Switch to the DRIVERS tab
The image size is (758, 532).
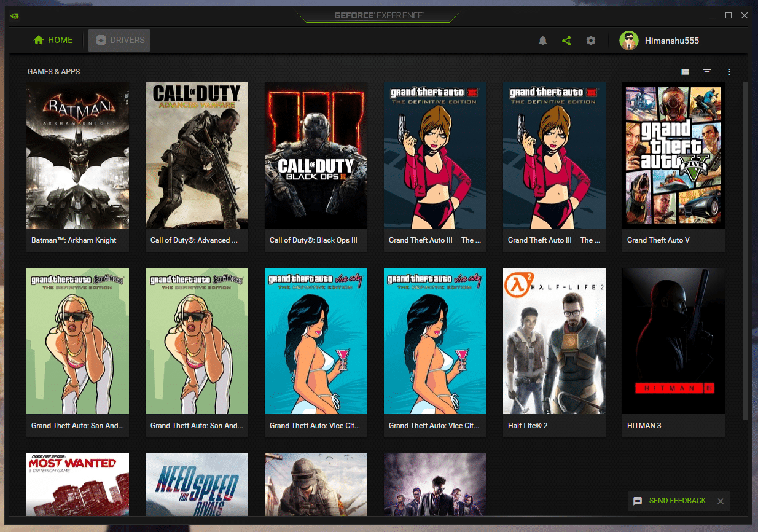coord(119,41)
